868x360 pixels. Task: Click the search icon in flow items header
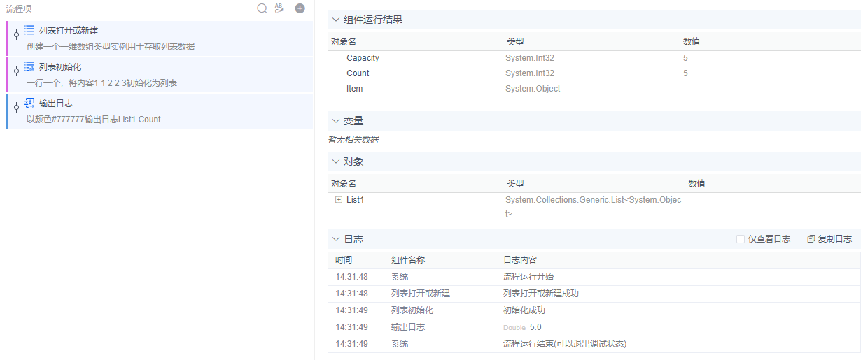(262, 8)
